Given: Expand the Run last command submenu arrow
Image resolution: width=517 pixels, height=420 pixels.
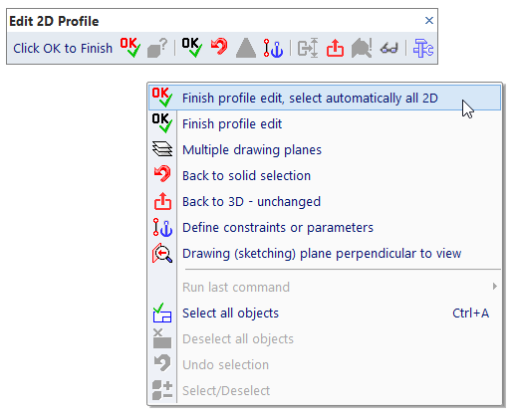Looking at the screenshot, I should pos(495,287).
